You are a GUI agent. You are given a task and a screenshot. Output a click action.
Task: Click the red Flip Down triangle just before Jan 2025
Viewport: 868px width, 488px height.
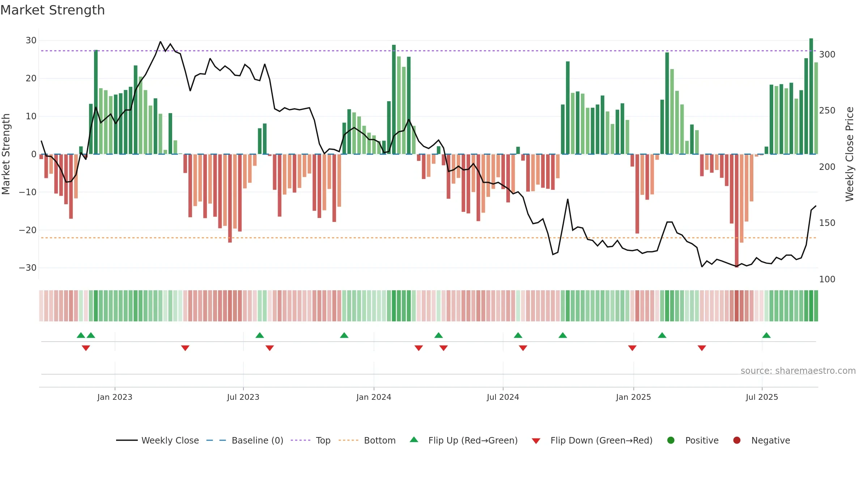[632, 348]
